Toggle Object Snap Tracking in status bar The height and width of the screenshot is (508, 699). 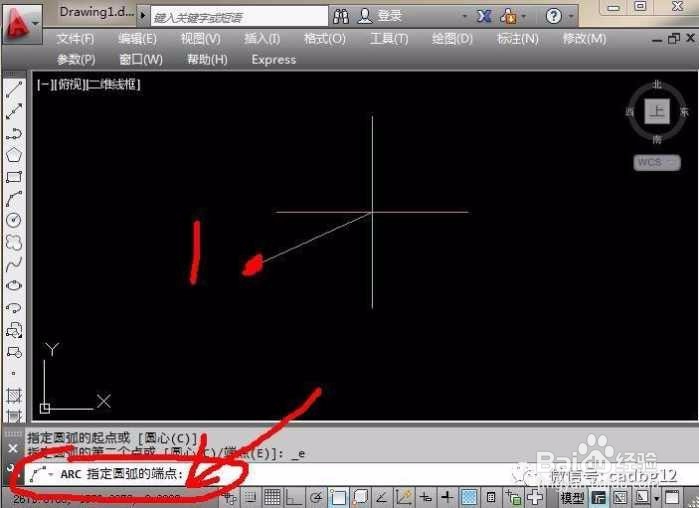coord(382,497)
